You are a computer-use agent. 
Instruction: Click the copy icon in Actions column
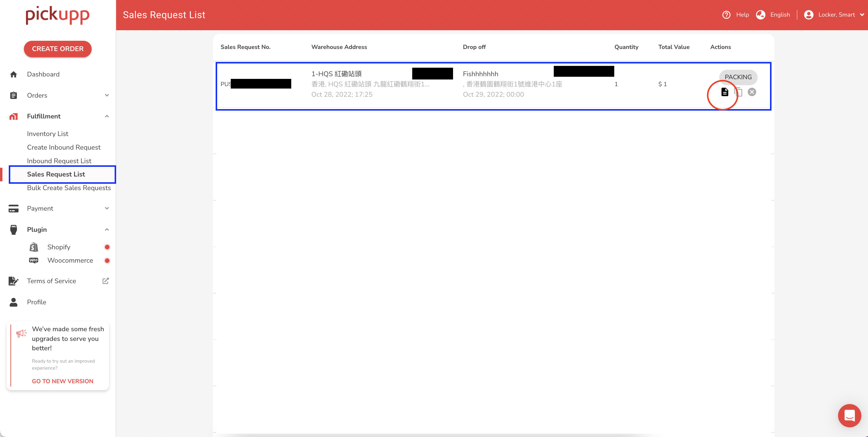(738, 92)
